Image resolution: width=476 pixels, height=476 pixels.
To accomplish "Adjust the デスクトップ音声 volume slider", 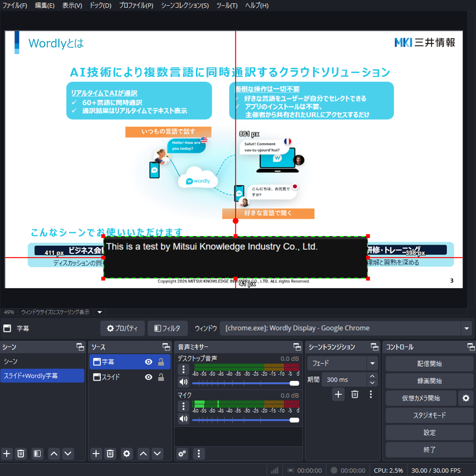I will point(294,383).
